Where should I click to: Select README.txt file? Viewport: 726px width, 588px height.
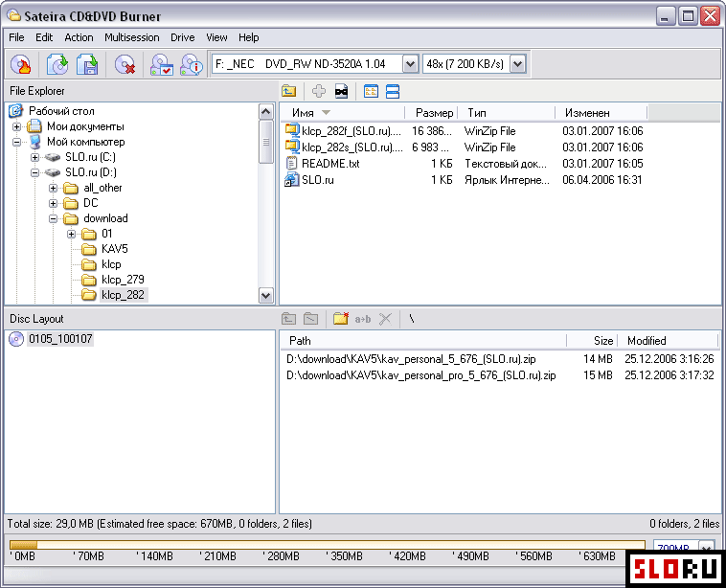330,164
